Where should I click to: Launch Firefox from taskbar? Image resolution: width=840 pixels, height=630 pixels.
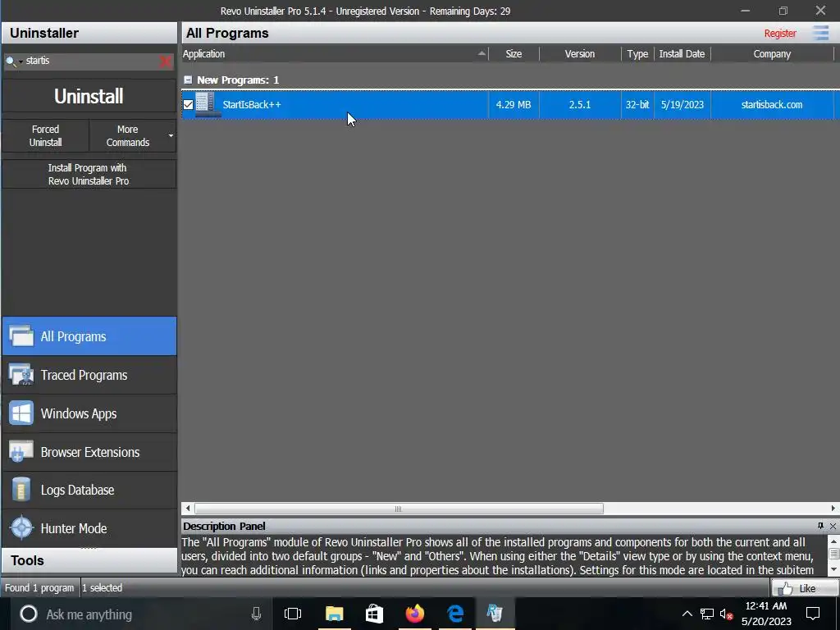click(x=414, y=614)
